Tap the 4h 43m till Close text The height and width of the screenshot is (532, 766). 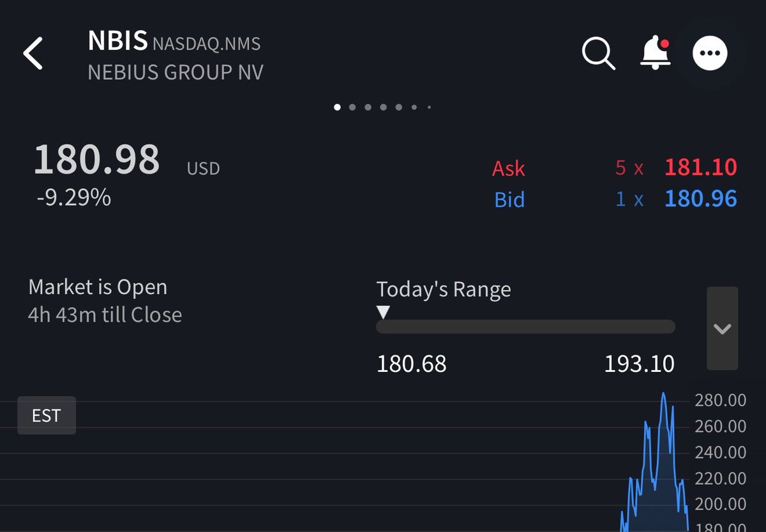(x=105, y=314)
